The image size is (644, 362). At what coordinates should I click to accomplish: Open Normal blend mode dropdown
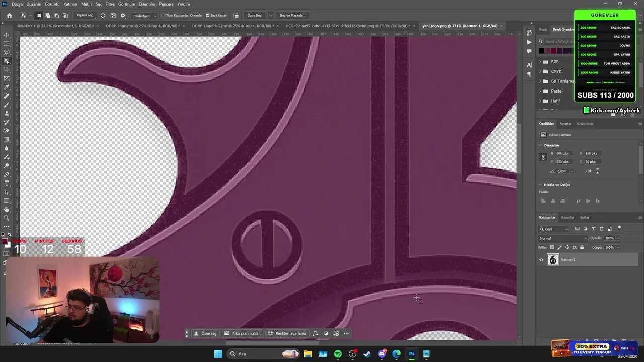tap(562, 238)
